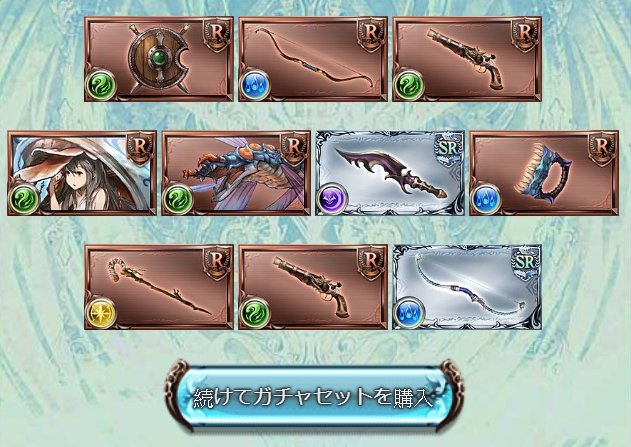Image resolution: width=631 pixels, height=447 pixels.
Task: Select the bottom-row flintlock pistol card
Action: 313,287
